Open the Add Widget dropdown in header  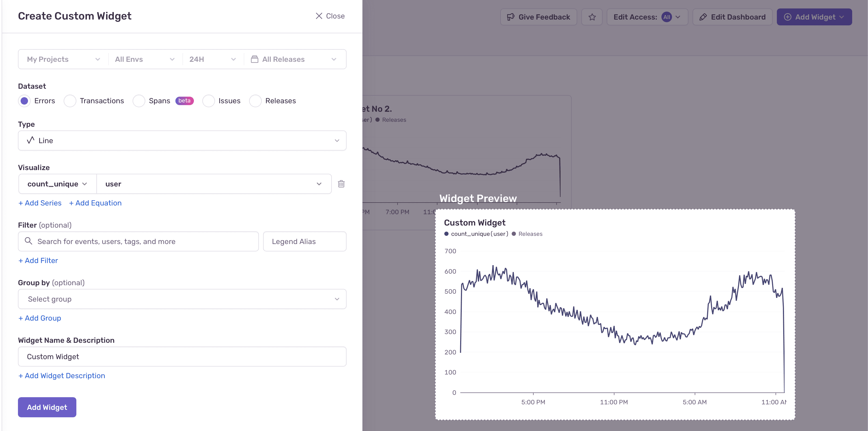[x=814, y=17]
